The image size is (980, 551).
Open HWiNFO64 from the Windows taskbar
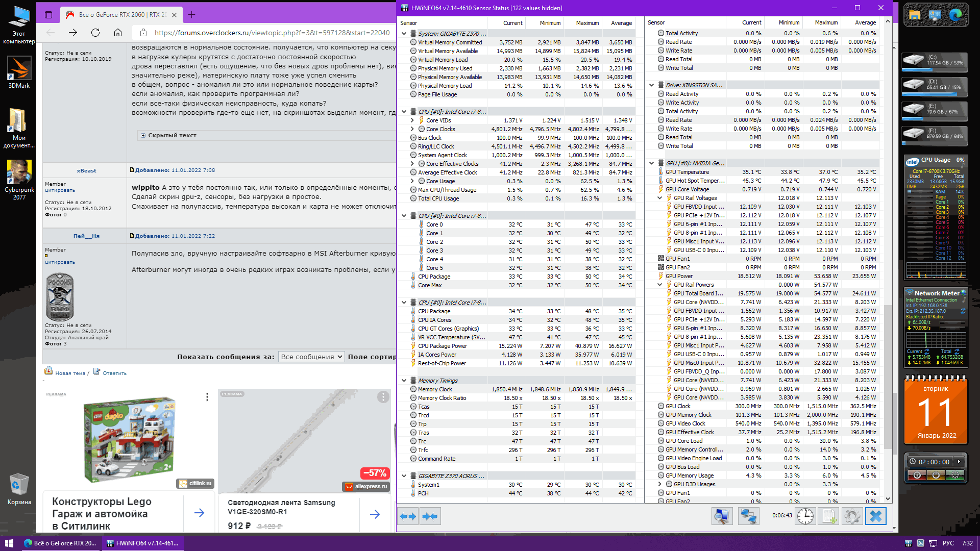(x=143, y=543)
